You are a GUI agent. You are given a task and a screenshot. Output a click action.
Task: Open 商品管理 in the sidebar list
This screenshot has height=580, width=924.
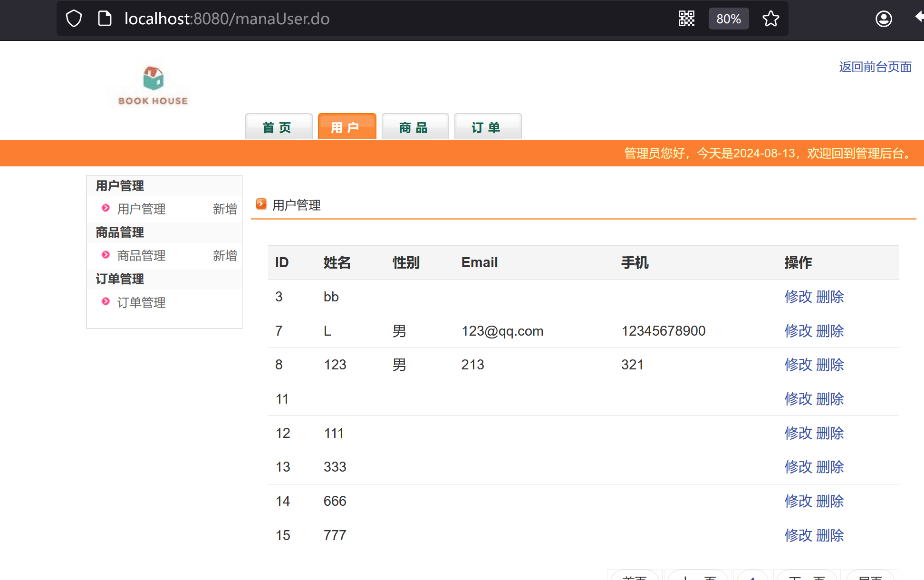click(x=141, y=256)
